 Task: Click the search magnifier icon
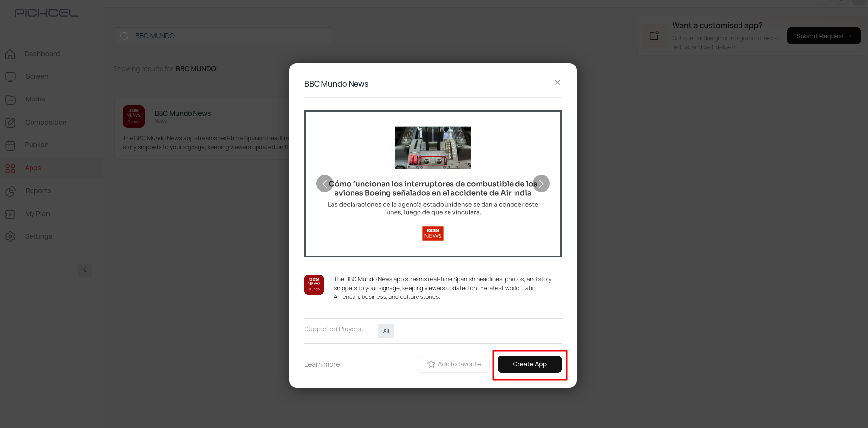pos(125,36)
